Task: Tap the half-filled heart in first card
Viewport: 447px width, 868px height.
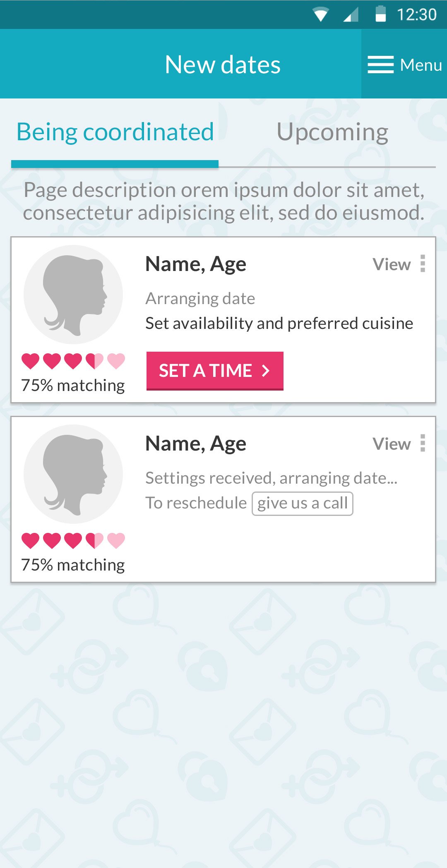Action: [x=95, y=361]
